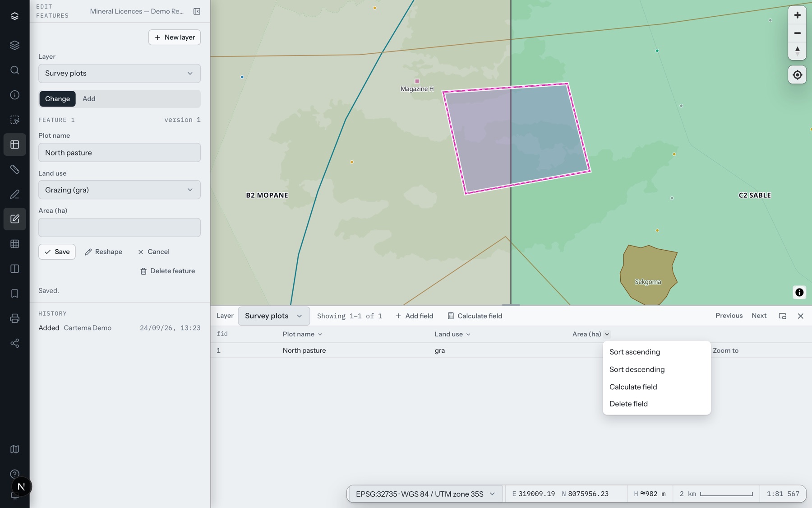The width and height of the screenshot is (812, 508).
Task: Open the bookmarks sidebar icon
Action: [x=14, y=294]
